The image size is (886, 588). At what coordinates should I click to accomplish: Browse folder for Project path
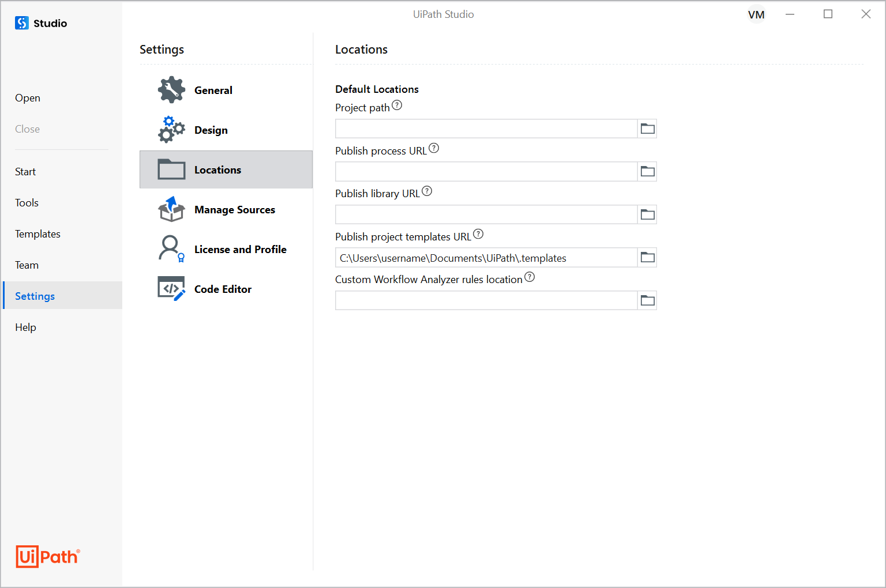[647, 129]
